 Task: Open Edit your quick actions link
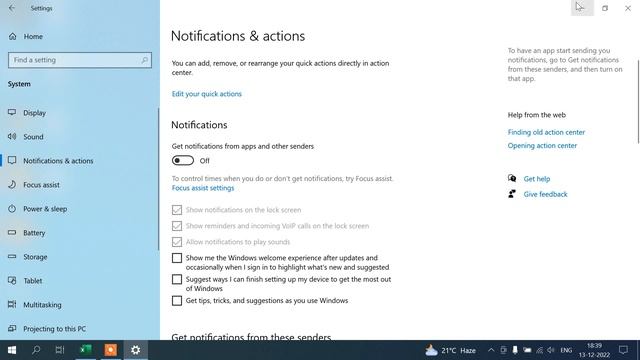pos(207,94)
